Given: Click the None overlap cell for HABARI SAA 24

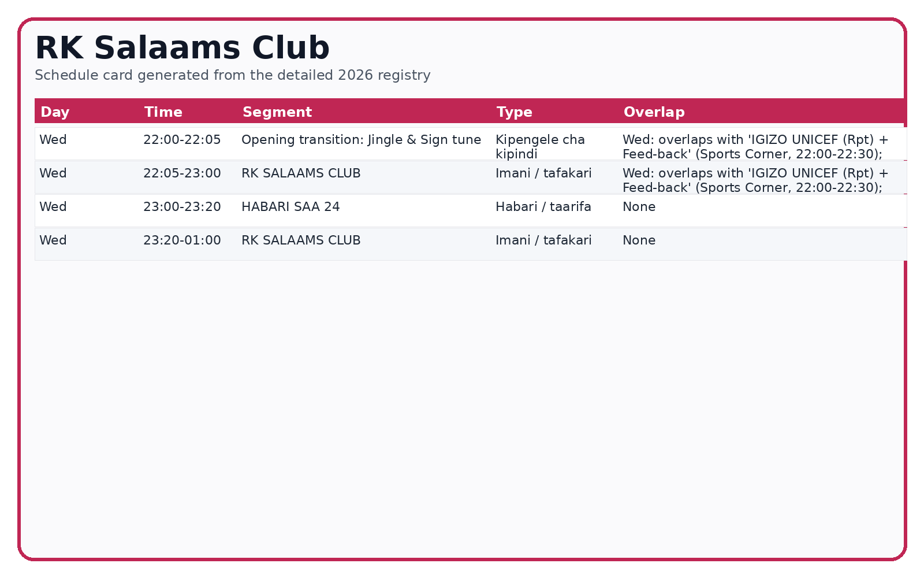Looking at the screenshot, I should (639, 207).
